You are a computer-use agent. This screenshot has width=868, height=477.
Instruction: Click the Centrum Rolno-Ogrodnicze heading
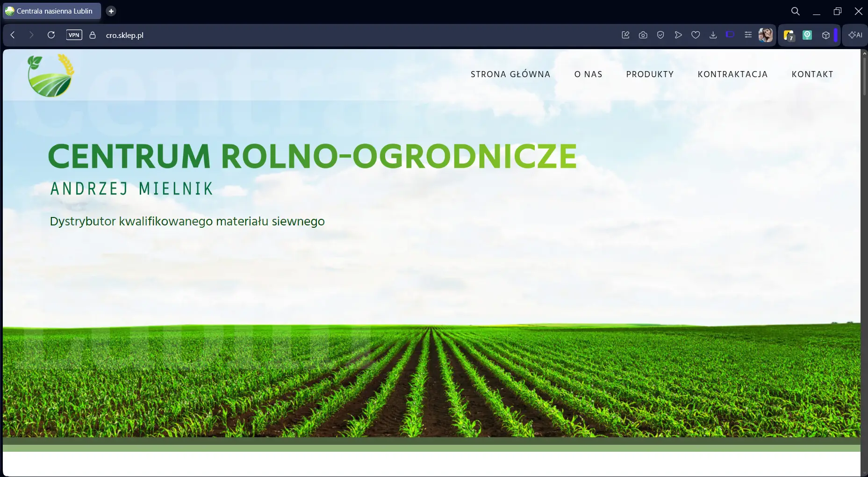pyautogui.click(x=312, y=156)
